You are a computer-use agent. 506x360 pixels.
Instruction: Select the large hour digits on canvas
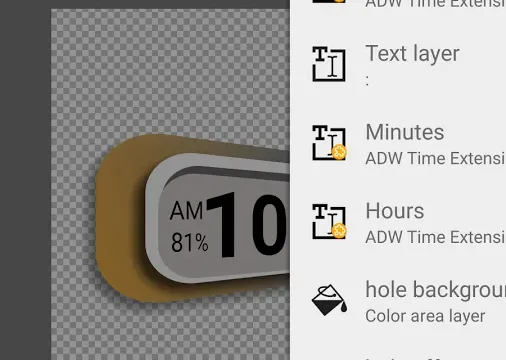click(x=247, y=225)
